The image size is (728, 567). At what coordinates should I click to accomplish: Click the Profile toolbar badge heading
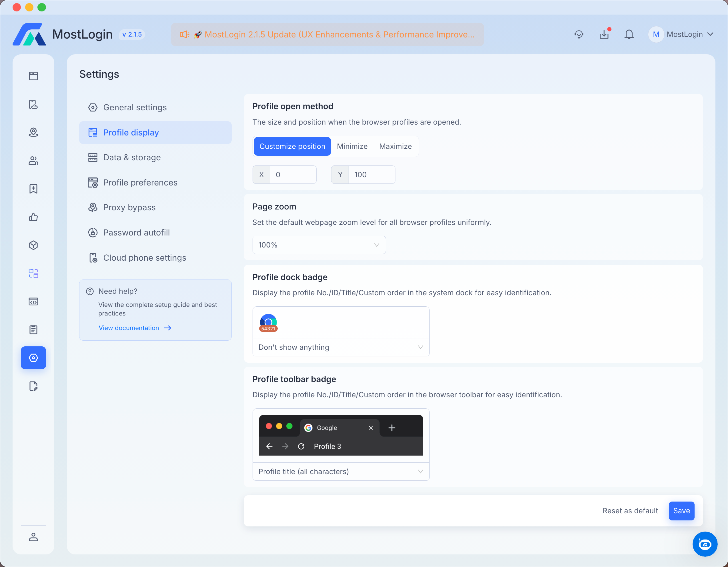click(294, 379)
